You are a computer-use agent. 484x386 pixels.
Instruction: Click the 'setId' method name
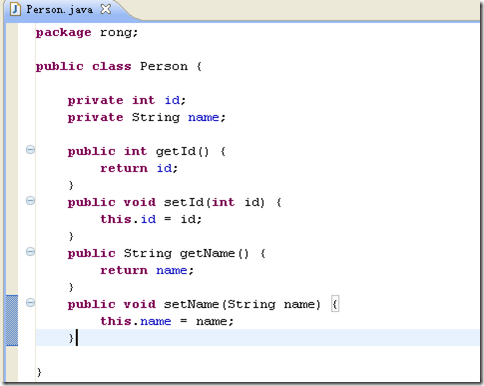183,202
